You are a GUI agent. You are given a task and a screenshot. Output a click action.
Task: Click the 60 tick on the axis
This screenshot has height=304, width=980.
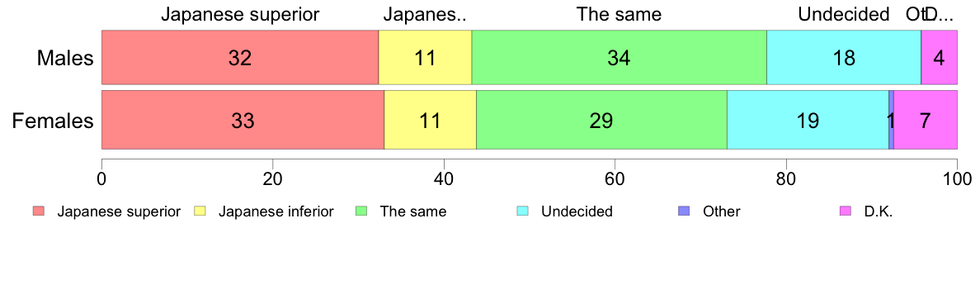(615, 178)
